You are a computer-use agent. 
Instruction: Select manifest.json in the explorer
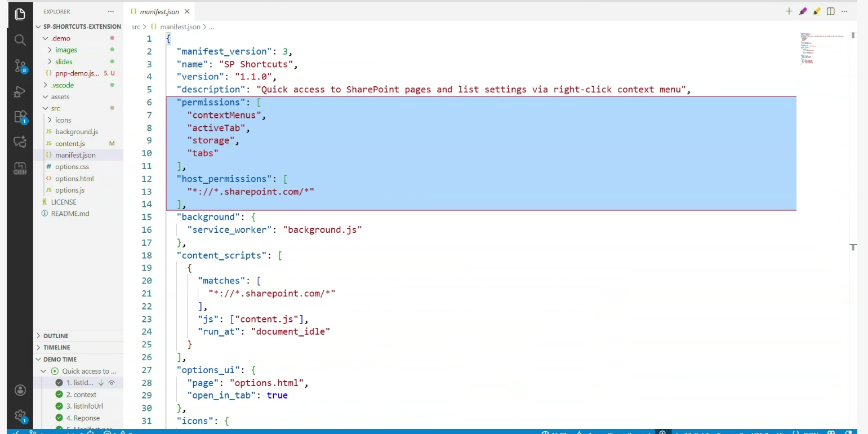[78, 155]
